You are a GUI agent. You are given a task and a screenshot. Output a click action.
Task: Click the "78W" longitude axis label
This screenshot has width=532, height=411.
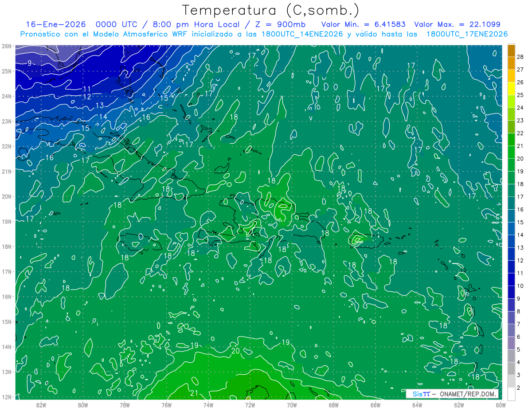pyautogui.click(x=125, y=405)
